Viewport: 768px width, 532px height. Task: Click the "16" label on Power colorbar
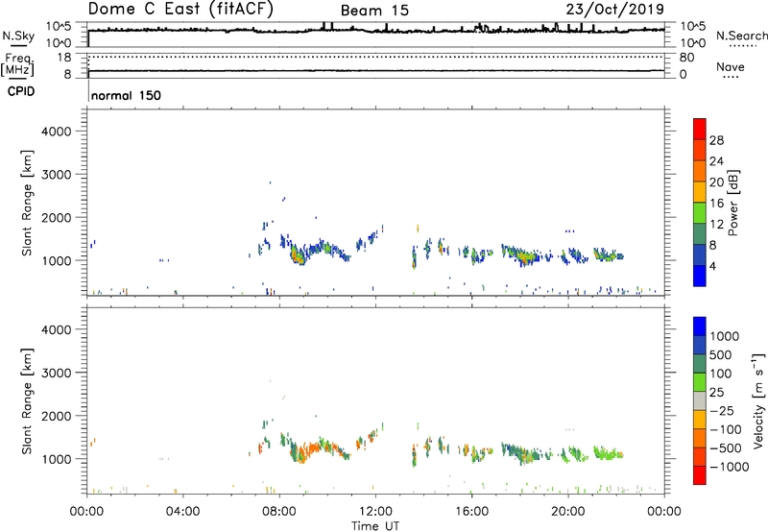[x=716, y=204]
